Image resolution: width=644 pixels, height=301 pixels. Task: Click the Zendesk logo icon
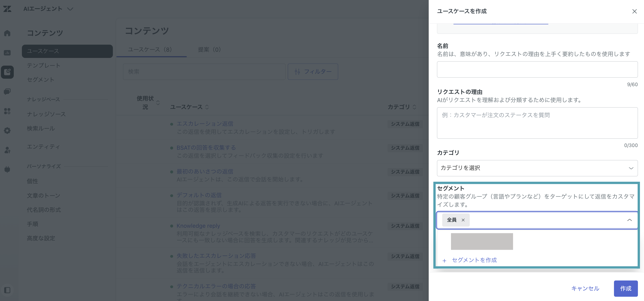[x=7, y=9]
